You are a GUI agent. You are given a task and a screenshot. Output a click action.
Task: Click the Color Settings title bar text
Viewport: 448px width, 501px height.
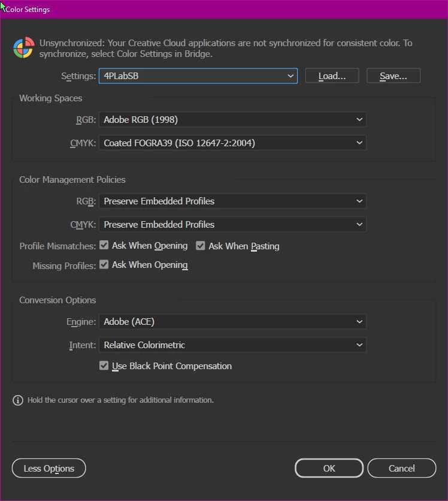pos(28,10)
